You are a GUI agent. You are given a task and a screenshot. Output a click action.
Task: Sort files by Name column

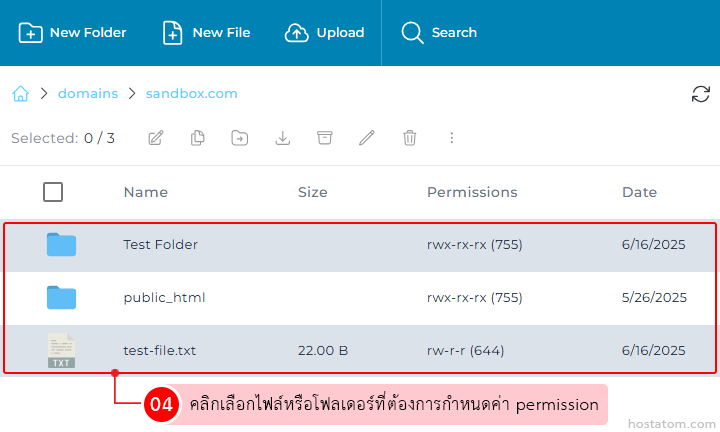(145, 192)
